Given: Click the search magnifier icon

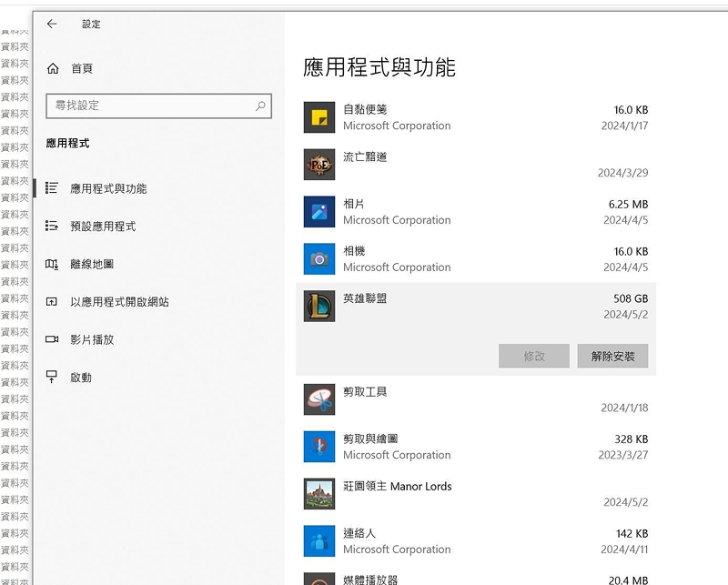Looking at the screenshot, I should pyautogui.click(x=260, y=106).
